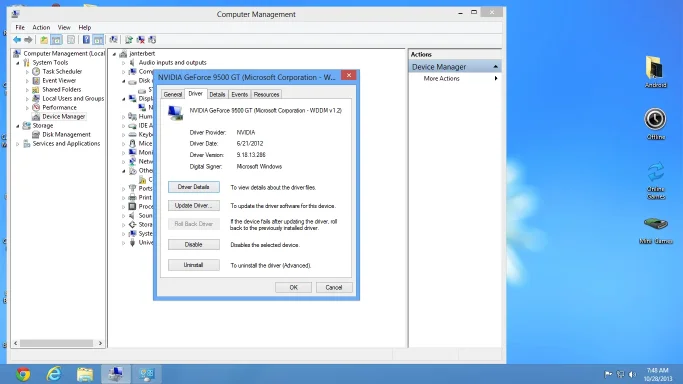Switch to the General tab

[x=172, y=94]
